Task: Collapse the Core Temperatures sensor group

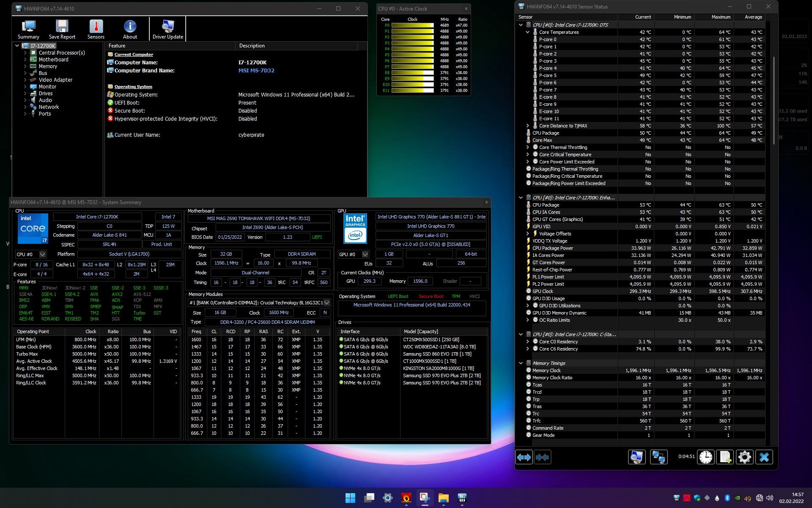Action: point(528,32)
